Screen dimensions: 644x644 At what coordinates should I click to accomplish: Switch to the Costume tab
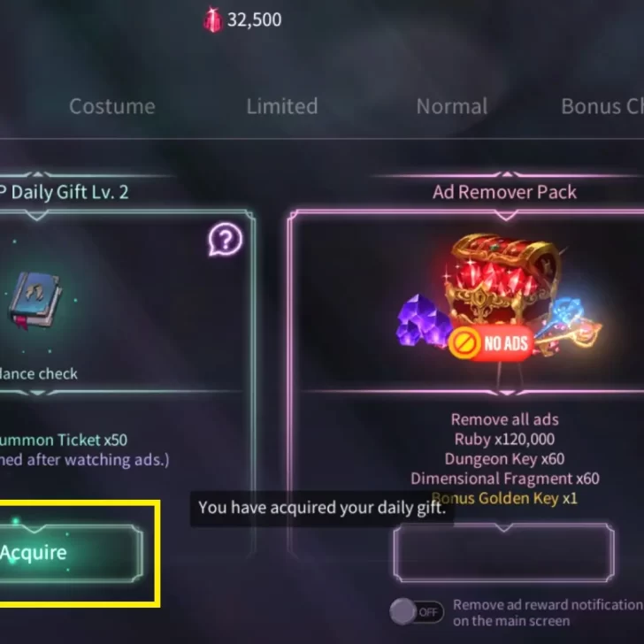coord(112,106)
